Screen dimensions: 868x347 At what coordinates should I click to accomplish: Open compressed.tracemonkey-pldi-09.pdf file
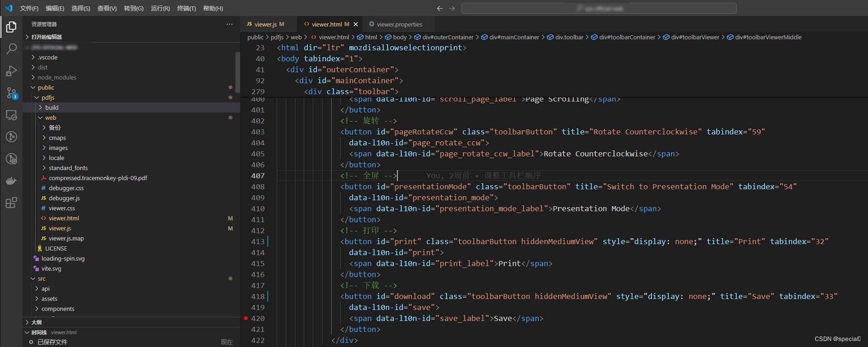[131, 178]
